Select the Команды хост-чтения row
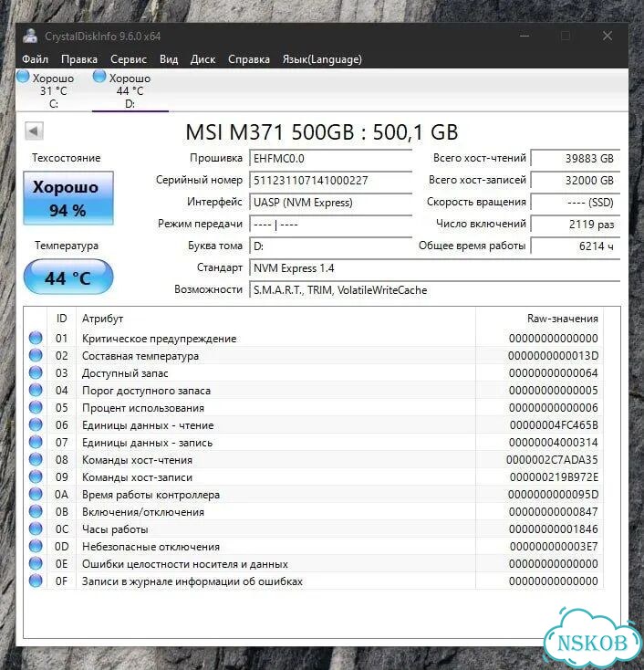The height and width of the screenshot is (670, 644). tap(314, 460)
